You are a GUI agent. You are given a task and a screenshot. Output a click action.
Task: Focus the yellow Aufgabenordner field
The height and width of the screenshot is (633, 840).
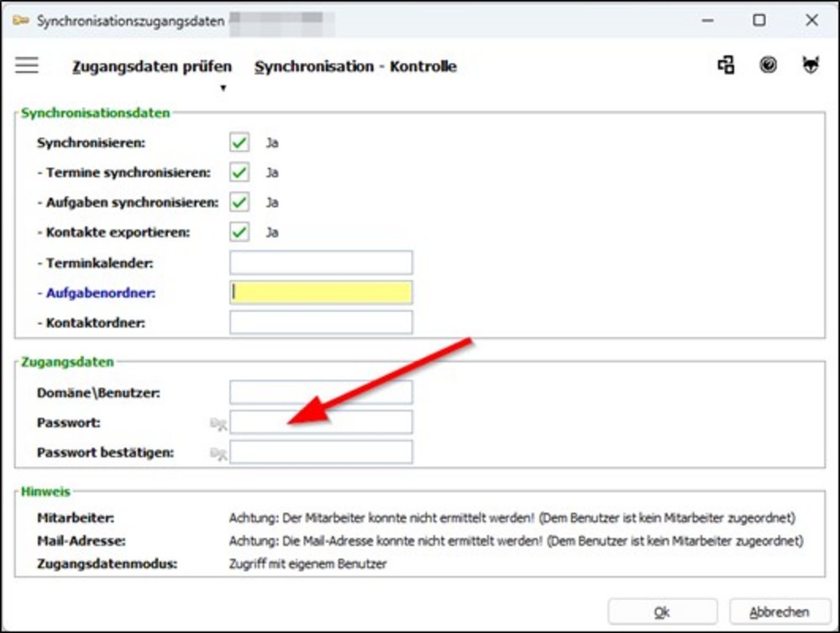(321, 292)
